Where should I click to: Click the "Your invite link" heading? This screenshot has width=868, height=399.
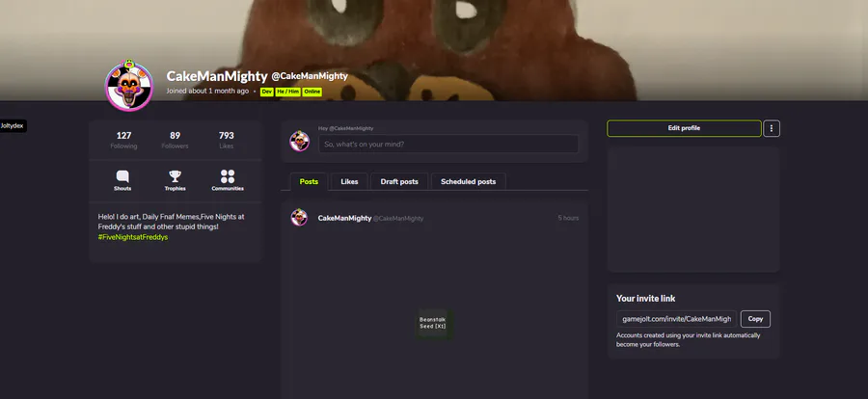coord(646,298)
